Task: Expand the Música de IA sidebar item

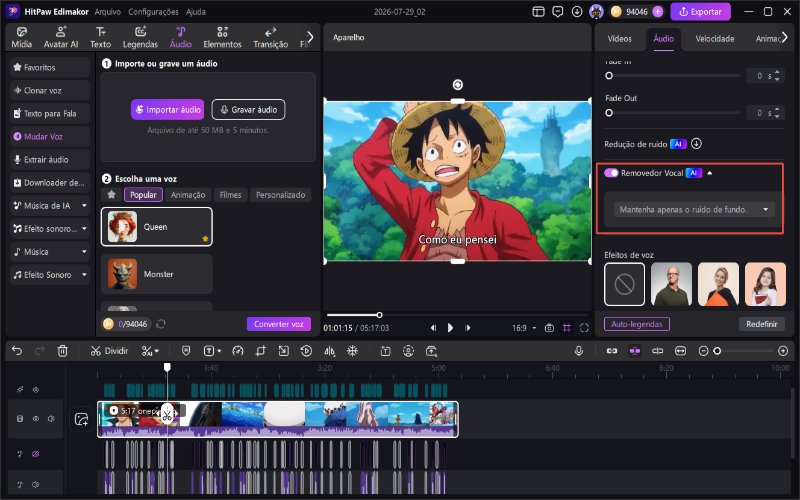Action: [x=84, y=206]
